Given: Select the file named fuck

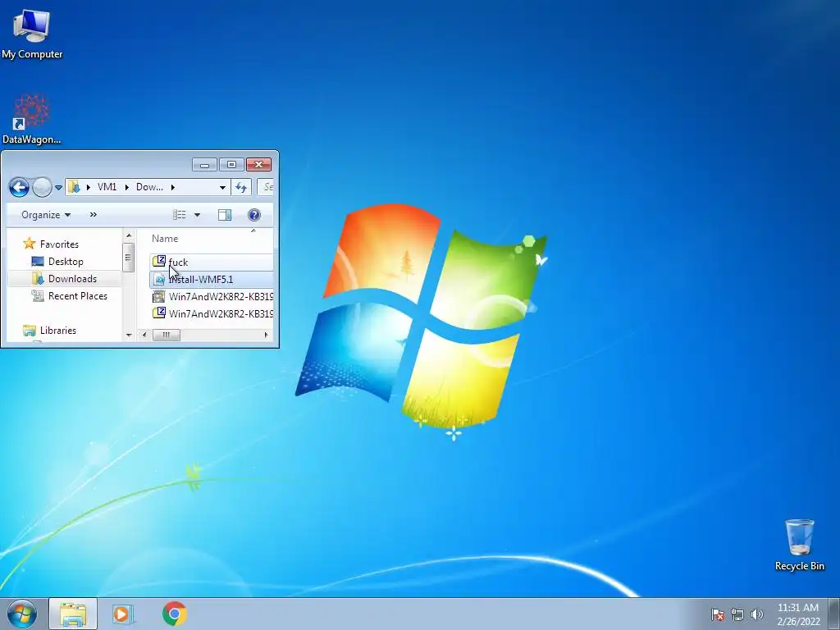Looking at the screenshot, I should 212,262.
